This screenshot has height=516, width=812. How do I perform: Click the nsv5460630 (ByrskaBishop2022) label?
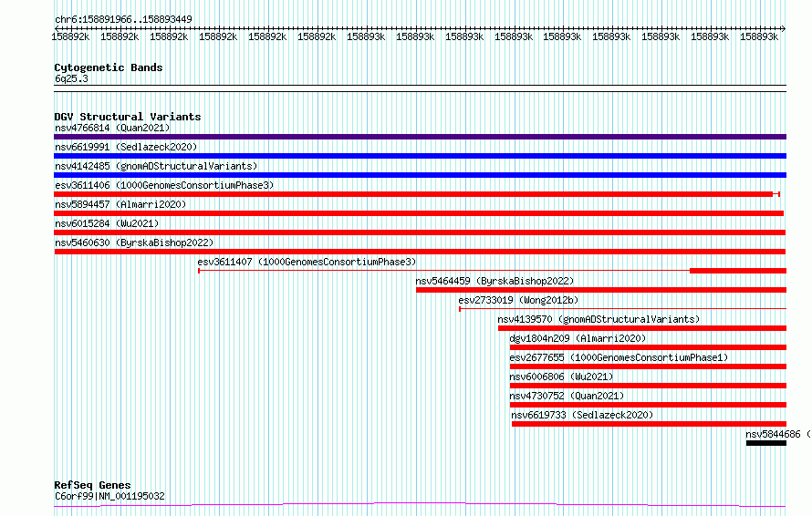tap(134, 243)
